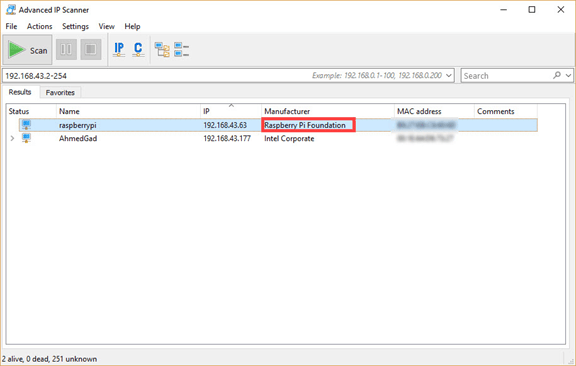The height and width of the screenshot is (366, 576).
Task: Click the Stop scan toolbar button
Action: 91,49
